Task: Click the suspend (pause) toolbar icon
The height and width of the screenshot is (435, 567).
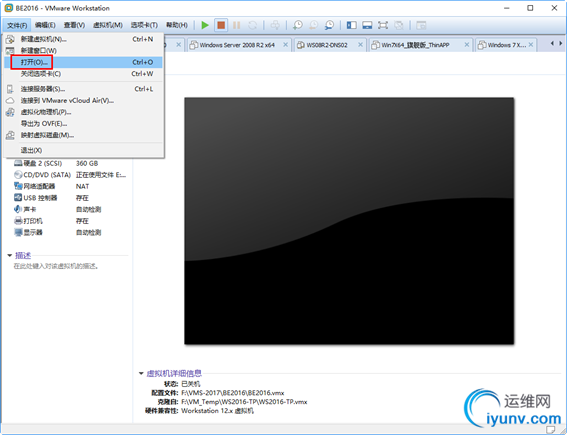Action: (x=236, y=25)
